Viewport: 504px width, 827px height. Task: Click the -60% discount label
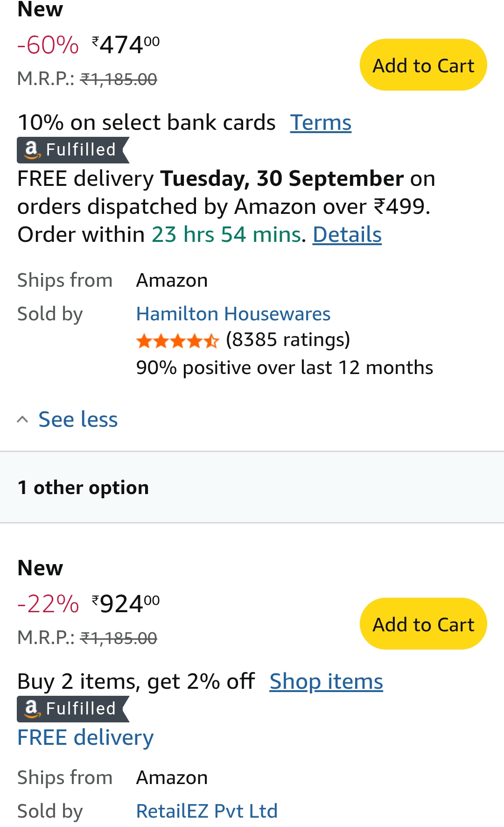48,45
